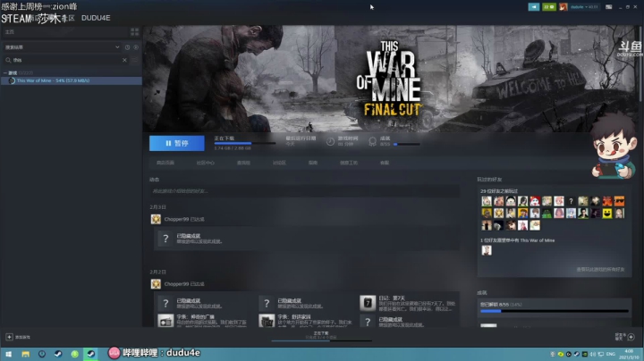Collapse the 游戏 category in library list
Viewport: 644px width, 361px height.
5,73
